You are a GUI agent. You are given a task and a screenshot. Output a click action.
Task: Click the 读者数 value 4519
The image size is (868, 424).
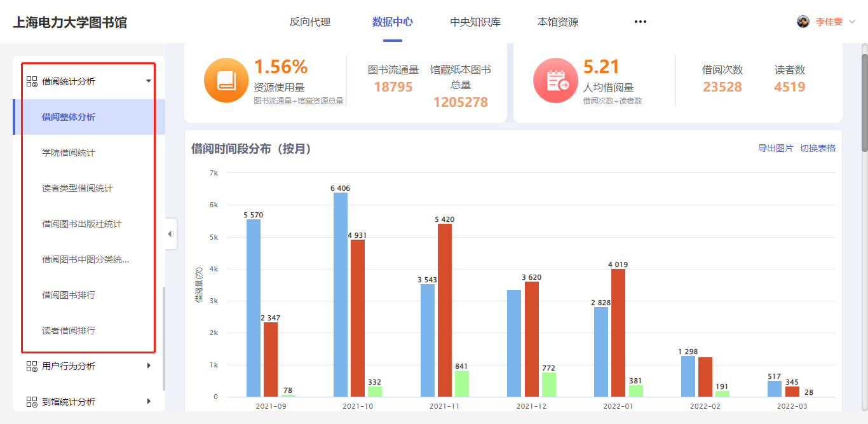(790, 87)
